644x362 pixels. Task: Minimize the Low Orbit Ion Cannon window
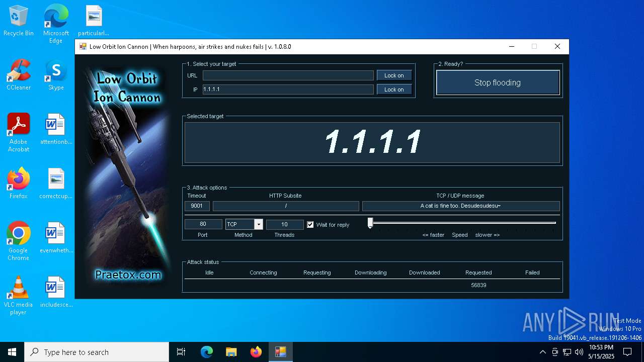pyautogui.click(x=512, y=47)
